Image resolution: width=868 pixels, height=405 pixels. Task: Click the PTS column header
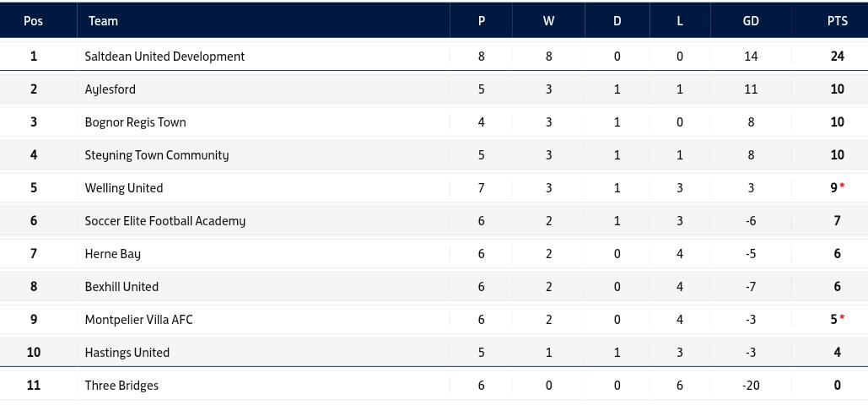[837, 21]
